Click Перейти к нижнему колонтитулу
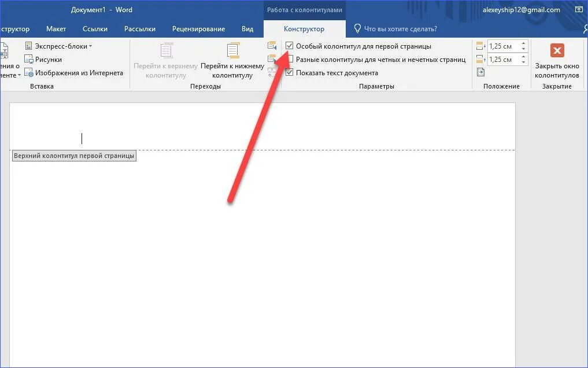 coord(232,61)
